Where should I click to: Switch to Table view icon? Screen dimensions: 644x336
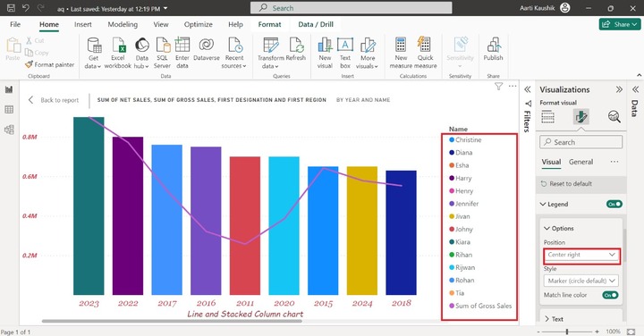[9, 110]
